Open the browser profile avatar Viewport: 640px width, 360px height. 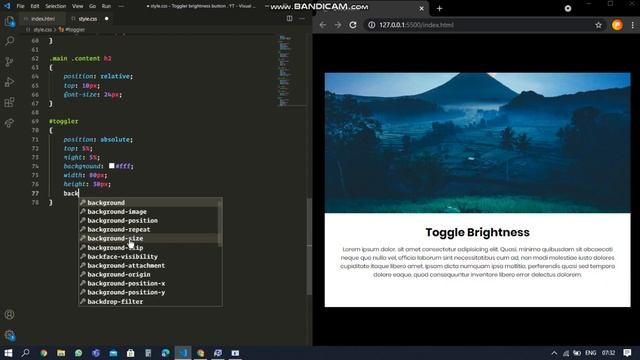click(x=617, y=25)
